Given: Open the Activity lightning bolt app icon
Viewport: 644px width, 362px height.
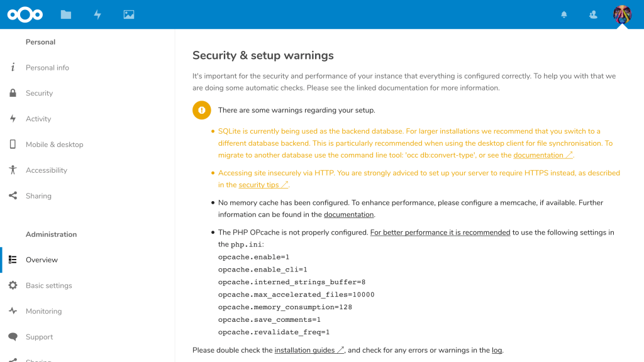Looking at the screenshot, I should [97, 14].
